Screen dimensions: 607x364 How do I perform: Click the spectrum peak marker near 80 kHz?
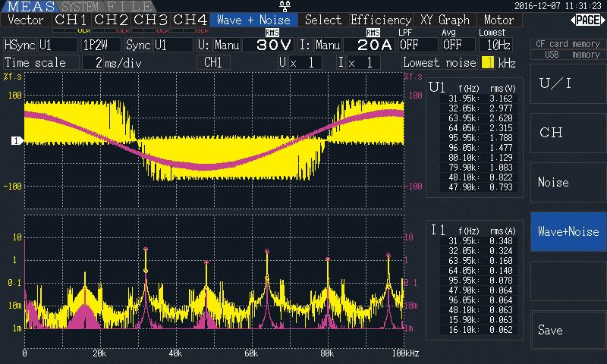[x=328, y=259]
